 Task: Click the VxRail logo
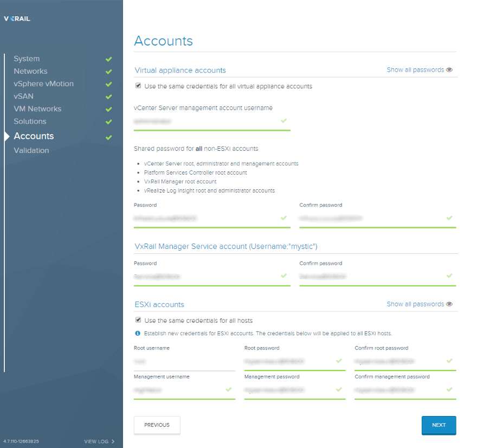17,18
